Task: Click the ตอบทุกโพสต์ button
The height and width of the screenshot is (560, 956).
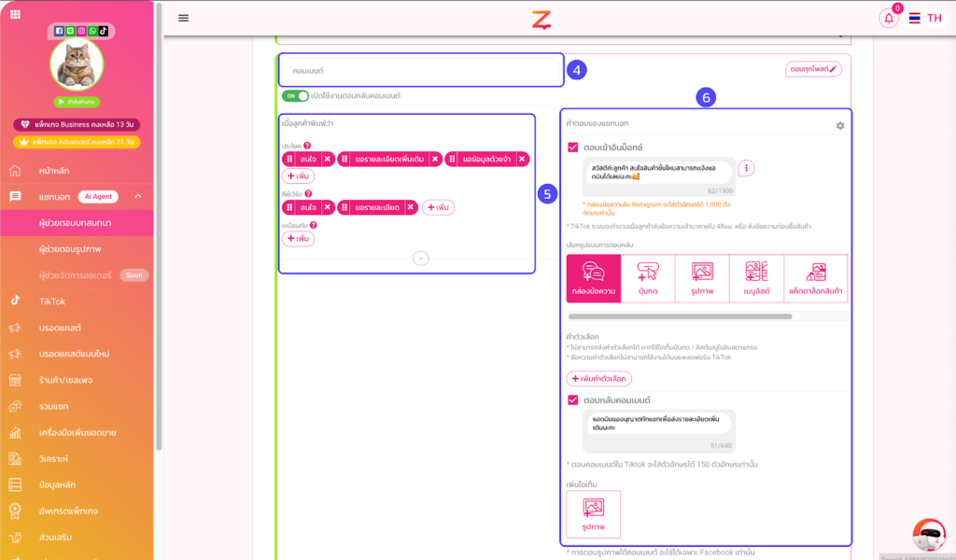Action: pyautogui.click(x=813, y=69)
